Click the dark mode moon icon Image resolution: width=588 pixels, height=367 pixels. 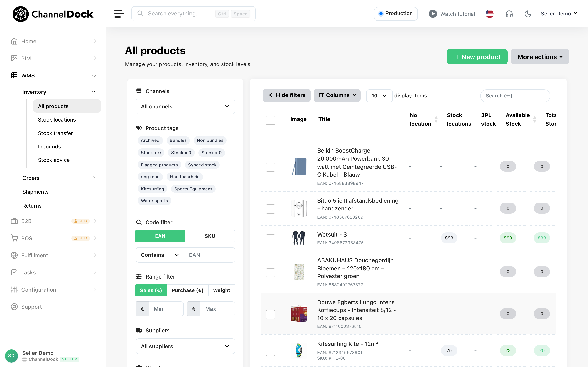tap(528, 14)
